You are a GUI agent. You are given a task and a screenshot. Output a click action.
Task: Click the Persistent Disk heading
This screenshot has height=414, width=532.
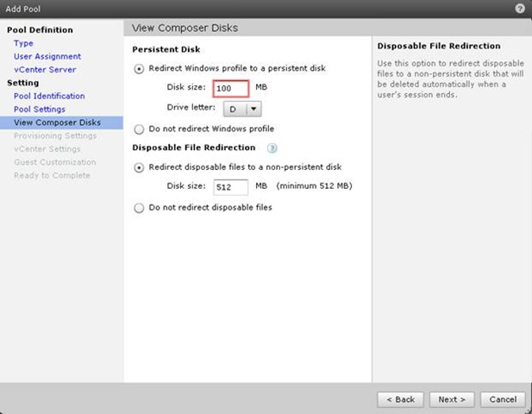pos(166,49)
